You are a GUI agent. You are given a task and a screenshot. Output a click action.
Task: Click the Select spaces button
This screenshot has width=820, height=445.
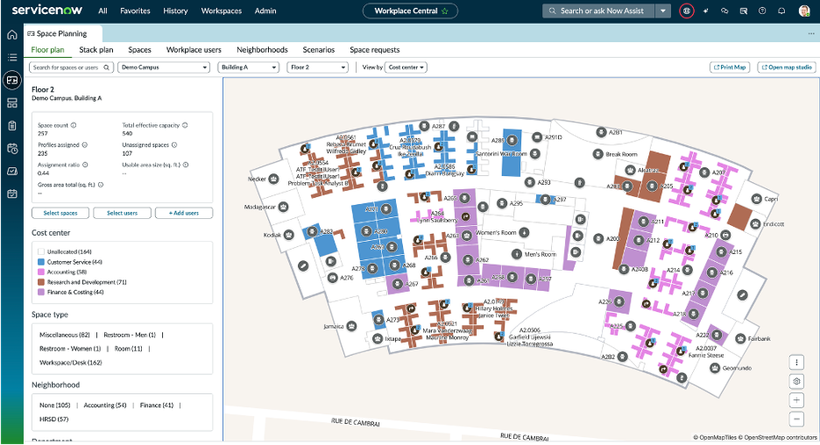pyautogui.click(x=60, y=213)
